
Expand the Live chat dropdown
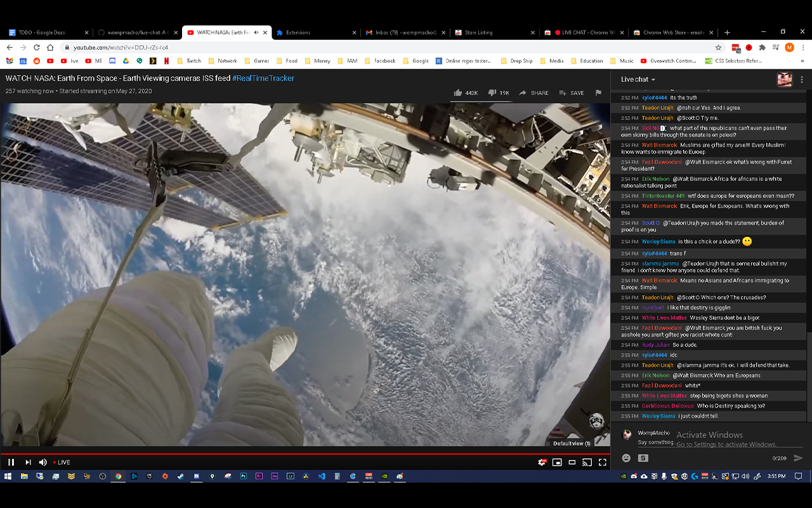[638, 79]
